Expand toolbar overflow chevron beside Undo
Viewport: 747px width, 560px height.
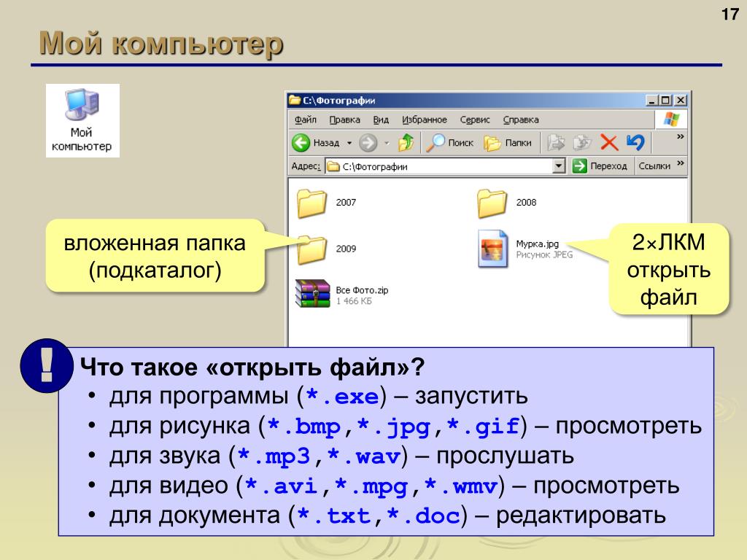point(681,136)
